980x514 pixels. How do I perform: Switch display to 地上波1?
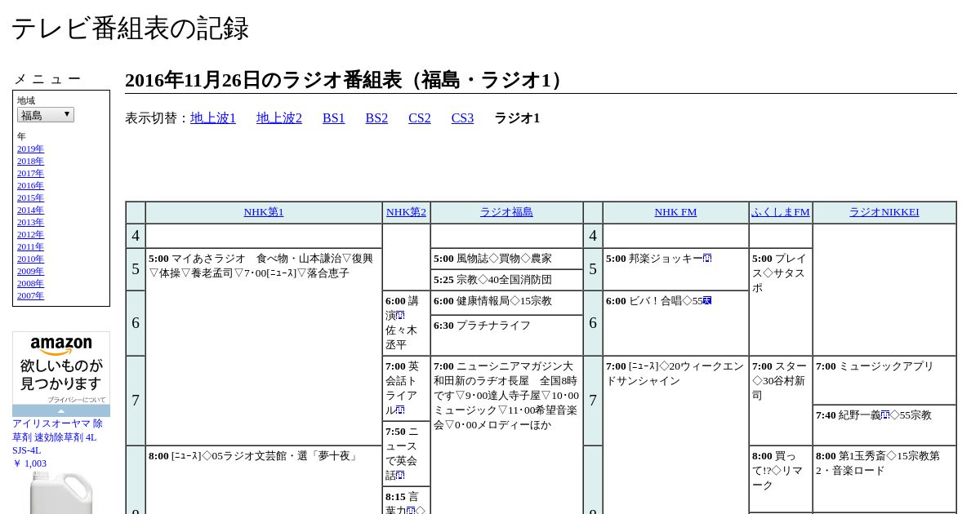[x=213, y=118]
